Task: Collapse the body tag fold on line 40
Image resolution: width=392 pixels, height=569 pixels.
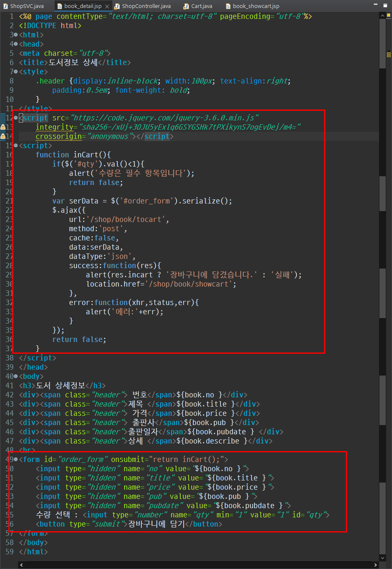Action: (16, 376)
